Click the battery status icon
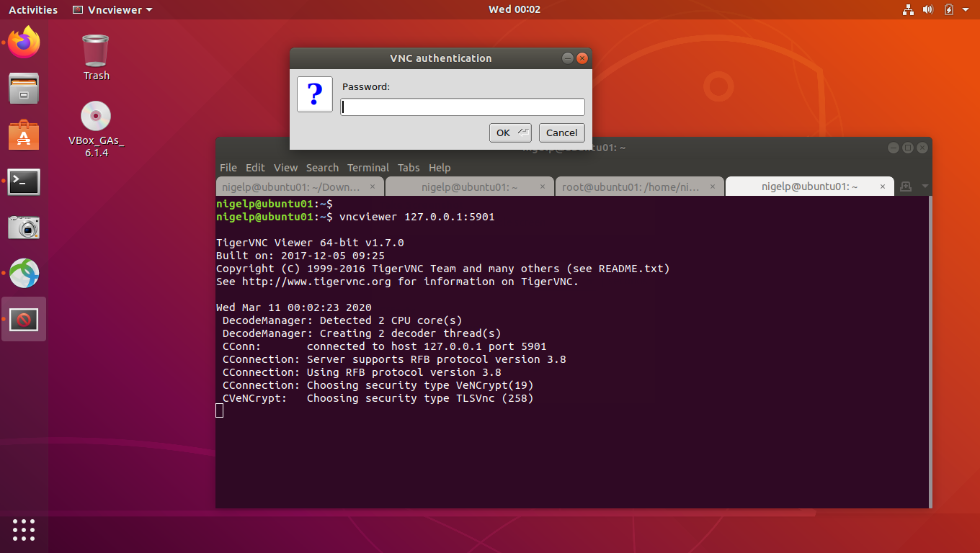Image resolution: width=980 pixels, height=553 pixels. coord(949,9)
